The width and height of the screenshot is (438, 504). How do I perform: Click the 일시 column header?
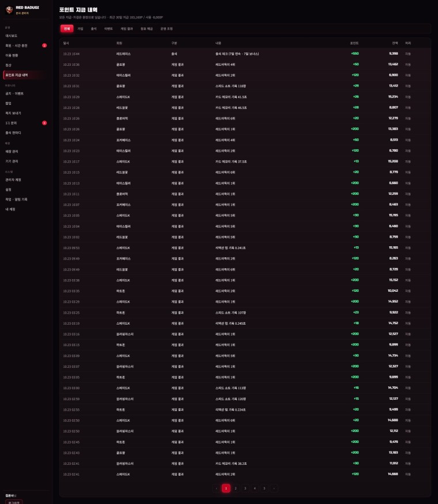pos(66,43)
